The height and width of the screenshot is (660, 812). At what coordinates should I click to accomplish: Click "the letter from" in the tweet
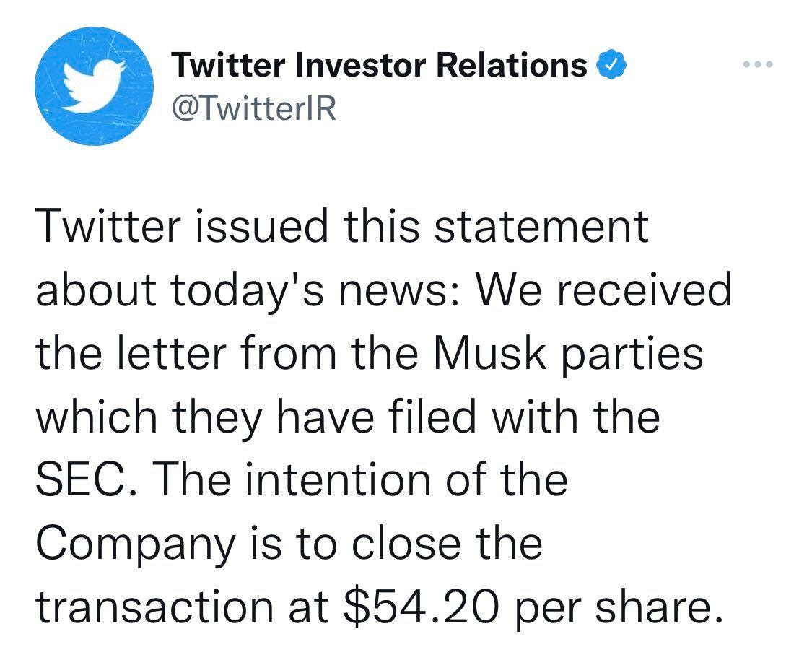point(186,354)
